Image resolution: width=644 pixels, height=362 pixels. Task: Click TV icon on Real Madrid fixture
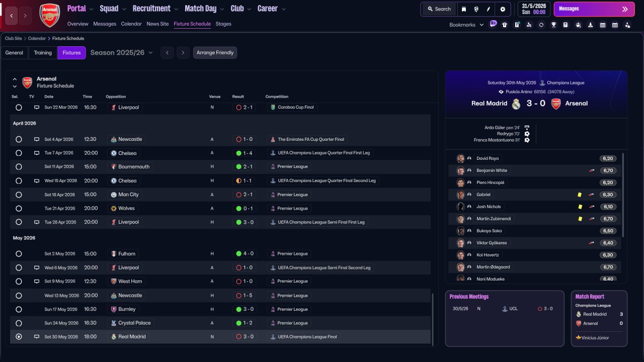coord(37,336)
